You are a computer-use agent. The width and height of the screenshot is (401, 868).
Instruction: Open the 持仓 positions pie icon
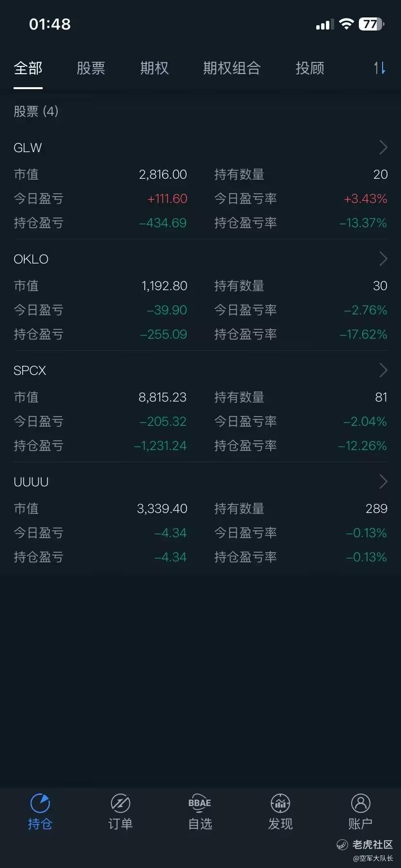(40, 804)
